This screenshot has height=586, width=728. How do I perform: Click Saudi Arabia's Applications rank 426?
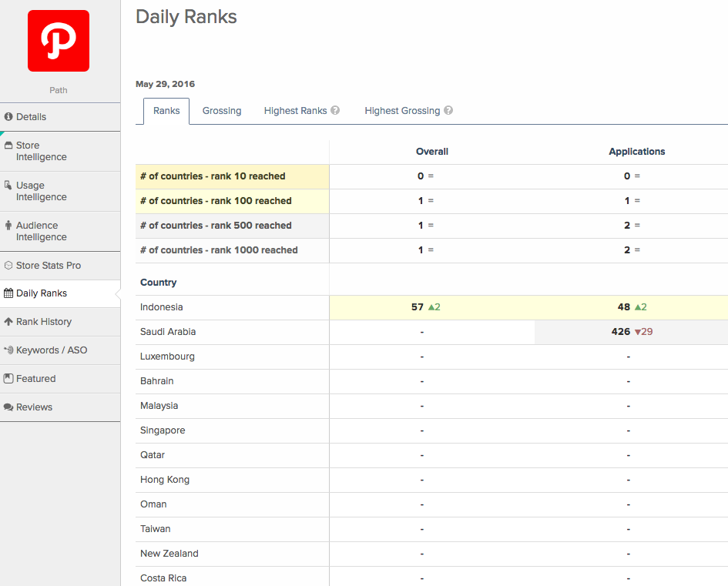coord(621,332)
